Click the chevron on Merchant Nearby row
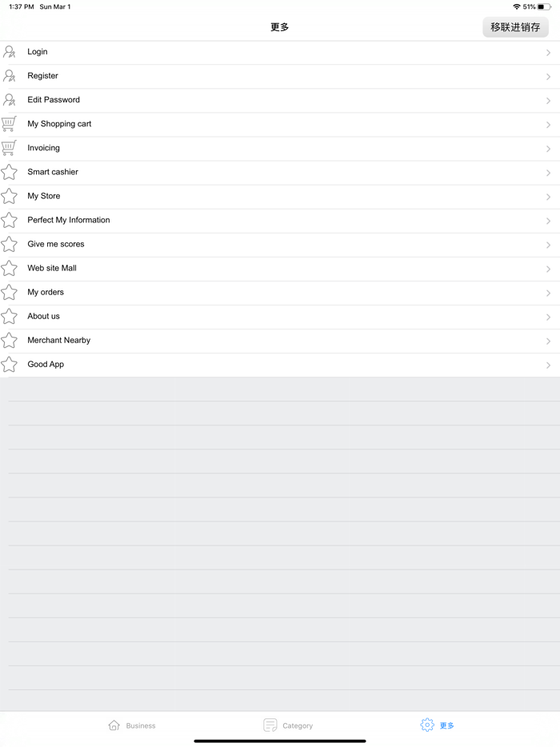 (548, 341)
